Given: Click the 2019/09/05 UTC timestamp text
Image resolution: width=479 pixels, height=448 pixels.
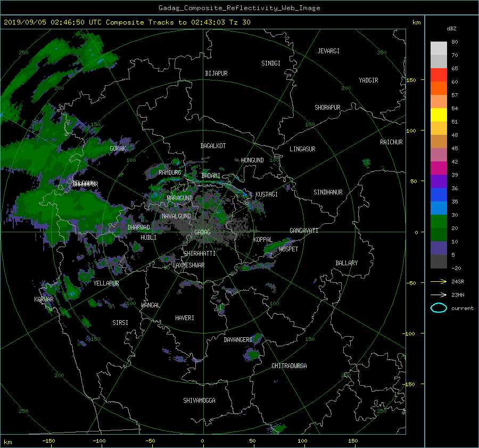Looking at the screenshot, I should click(127, 22).
